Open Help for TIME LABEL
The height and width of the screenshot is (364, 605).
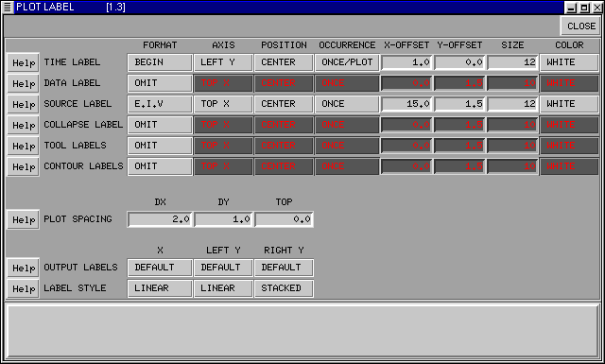(x=23, y=62)
